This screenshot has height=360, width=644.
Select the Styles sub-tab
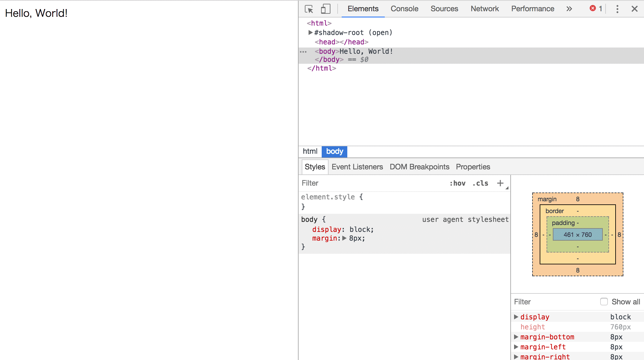[x=315, y=167]
